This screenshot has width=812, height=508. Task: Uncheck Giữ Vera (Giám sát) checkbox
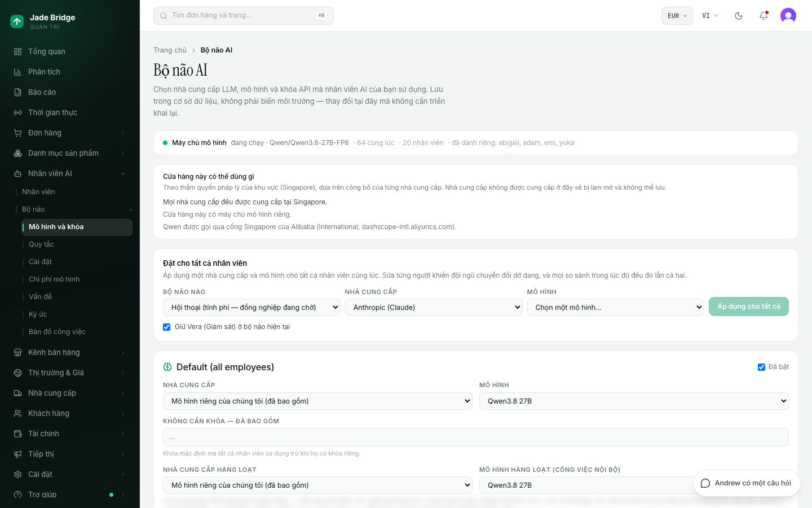166,327
